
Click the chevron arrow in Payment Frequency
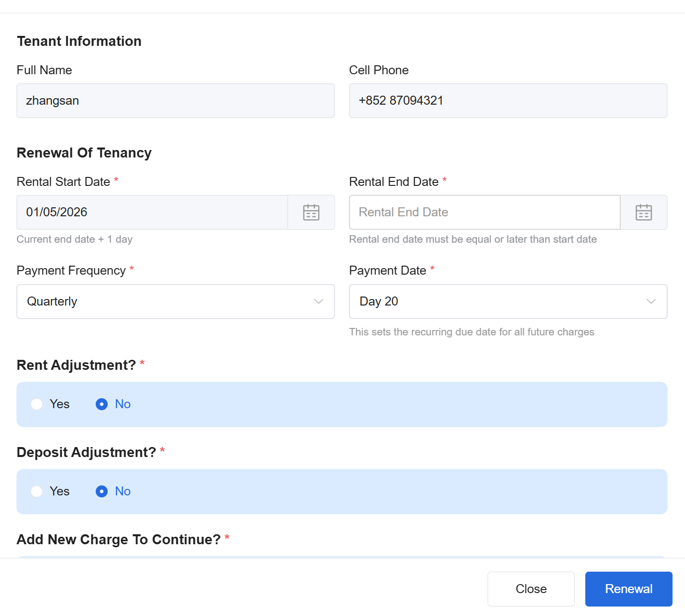click(319, 302)
